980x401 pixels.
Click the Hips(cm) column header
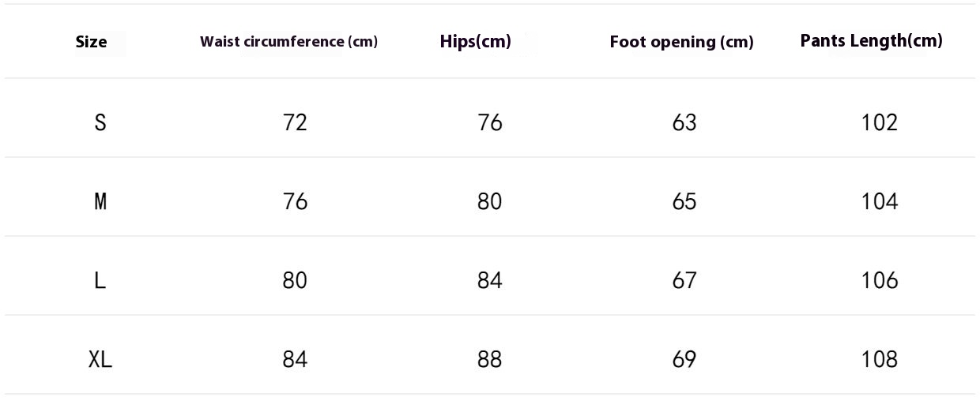[476, 41]
